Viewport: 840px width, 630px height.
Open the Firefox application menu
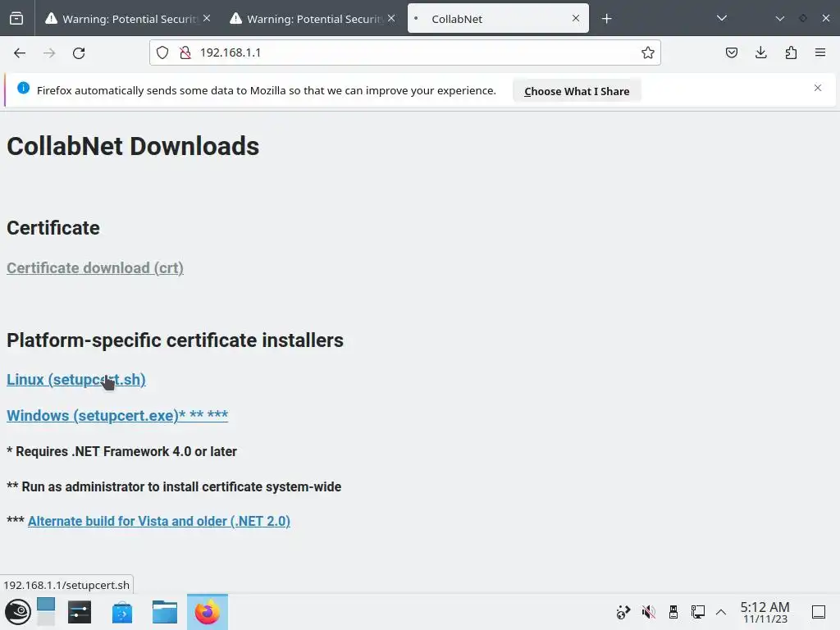click(820, 52)
